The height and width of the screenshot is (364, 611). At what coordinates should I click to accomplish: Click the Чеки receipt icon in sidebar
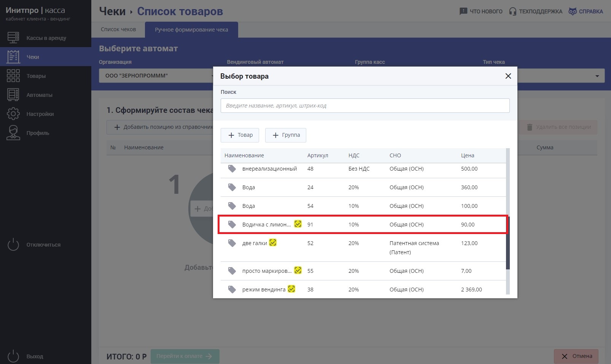tap(13, 57)
